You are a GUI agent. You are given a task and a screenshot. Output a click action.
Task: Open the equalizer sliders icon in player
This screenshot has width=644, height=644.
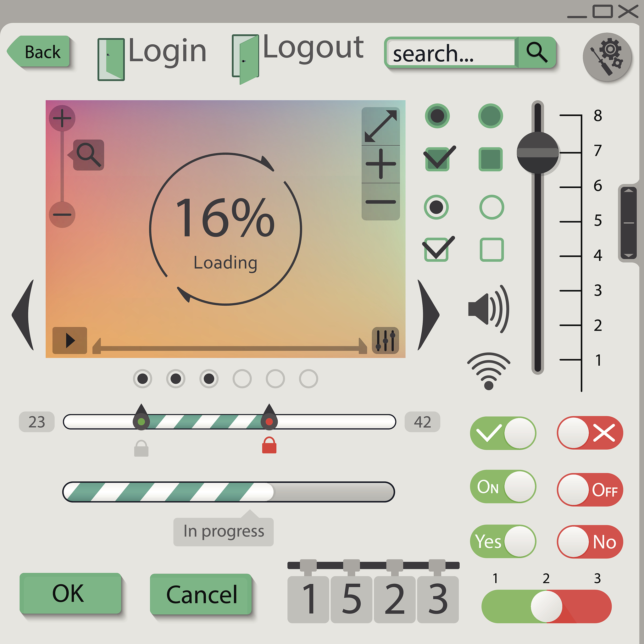(x=385, y=340)
